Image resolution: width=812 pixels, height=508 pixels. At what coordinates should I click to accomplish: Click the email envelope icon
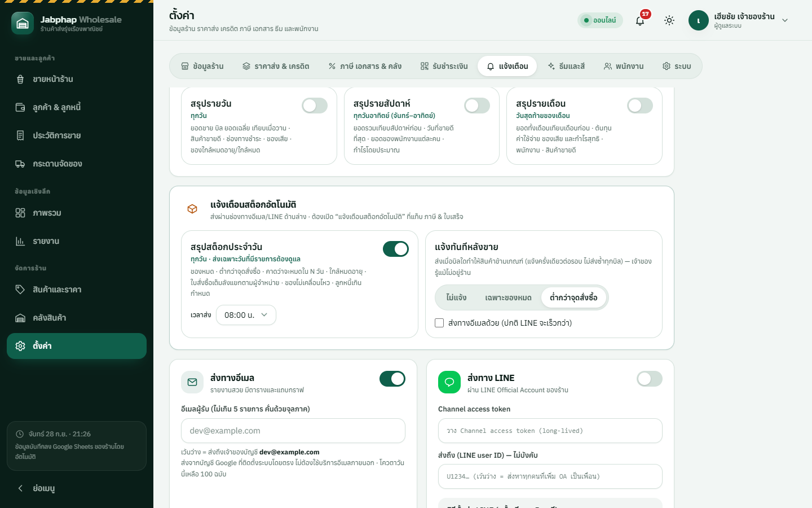point(192,382)
